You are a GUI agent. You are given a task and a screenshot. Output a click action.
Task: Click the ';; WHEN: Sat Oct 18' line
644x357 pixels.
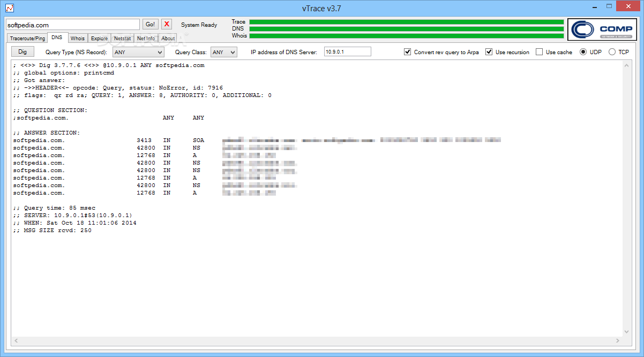tap(74, 223)
